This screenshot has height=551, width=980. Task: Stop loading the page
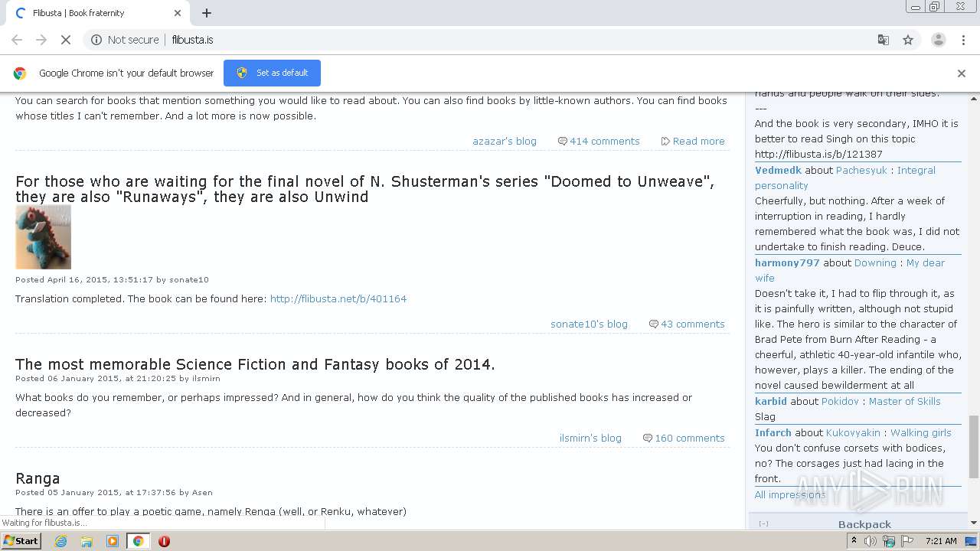(66, 40)
